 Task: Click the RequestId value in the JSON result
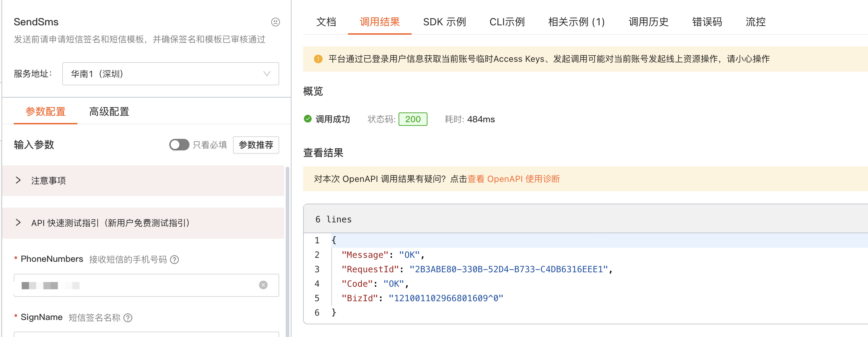point(509,269)
